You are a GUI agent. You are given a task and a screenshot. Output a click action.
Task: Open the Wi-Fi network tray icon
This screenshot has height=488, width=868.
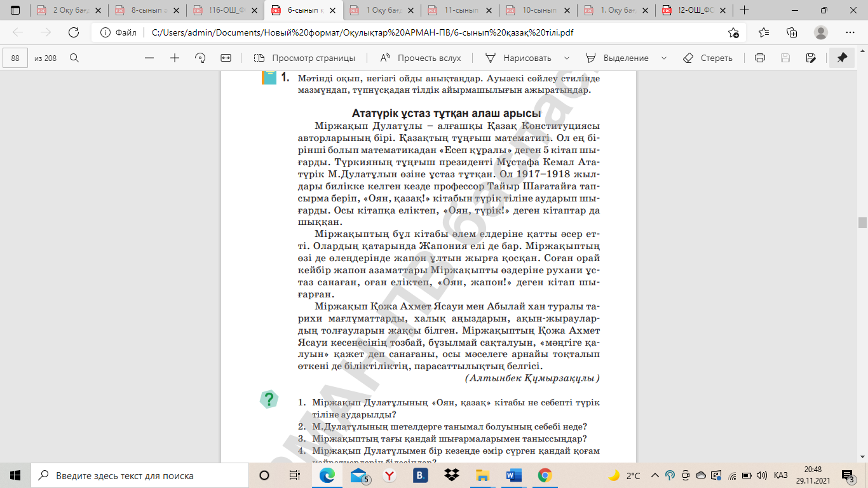tap(731, 475)
